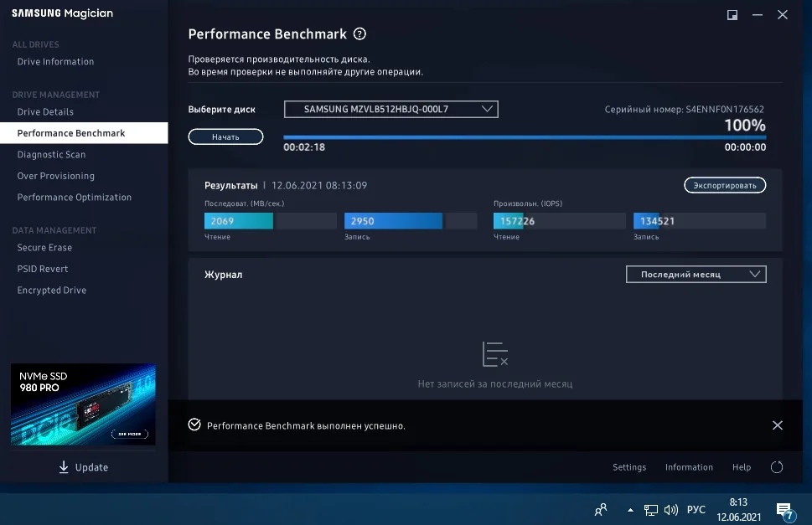
Task: Open the taskbar people icon
Action: pos(601,510)
